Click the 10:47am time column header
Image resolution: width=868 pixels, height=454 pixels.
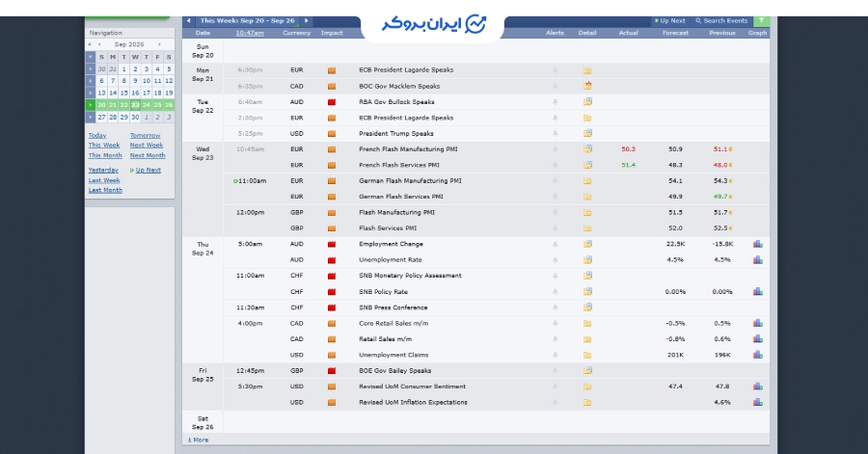tap(250, 33)
